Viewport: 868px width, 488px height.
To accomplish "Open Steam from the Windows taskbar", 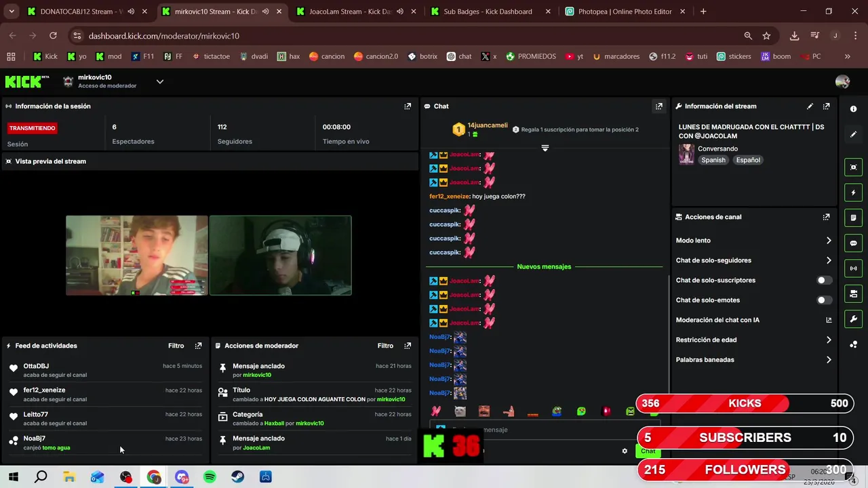I will pyautogui.click(x=237, y=477).
